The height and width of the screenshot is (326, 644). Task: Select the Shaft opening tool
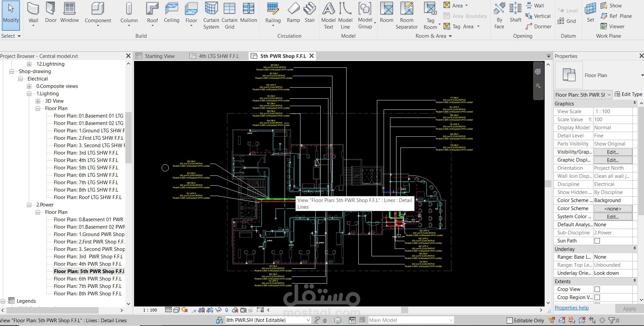515,13
